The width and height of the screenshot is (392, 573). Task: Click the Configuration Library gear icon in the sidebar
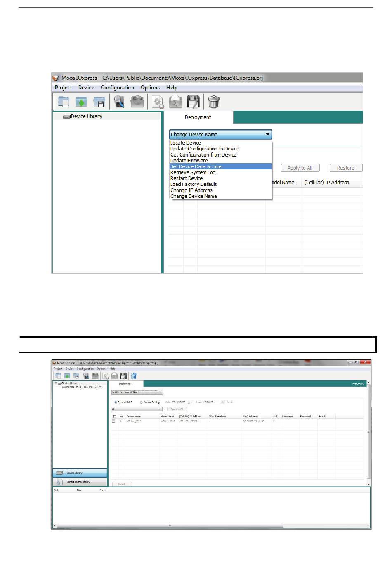click(x=59, y=482)
